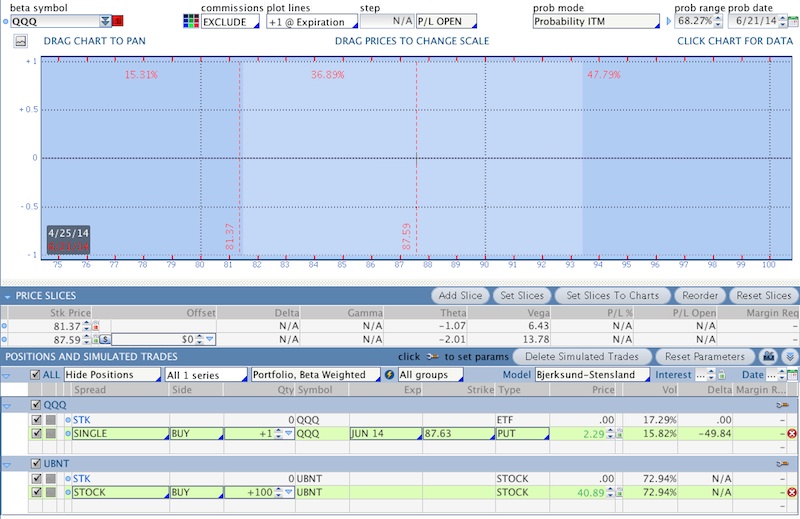
Task: Click the gray color square in QQQ SINGLE row
Action: pos(51,433)
